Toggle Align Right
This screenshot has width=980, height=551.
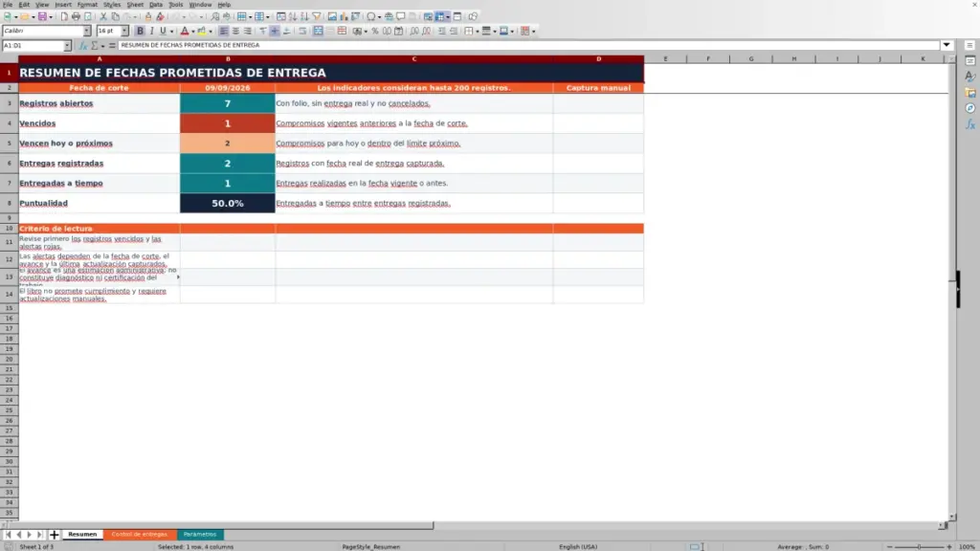[x=248, y=32]
